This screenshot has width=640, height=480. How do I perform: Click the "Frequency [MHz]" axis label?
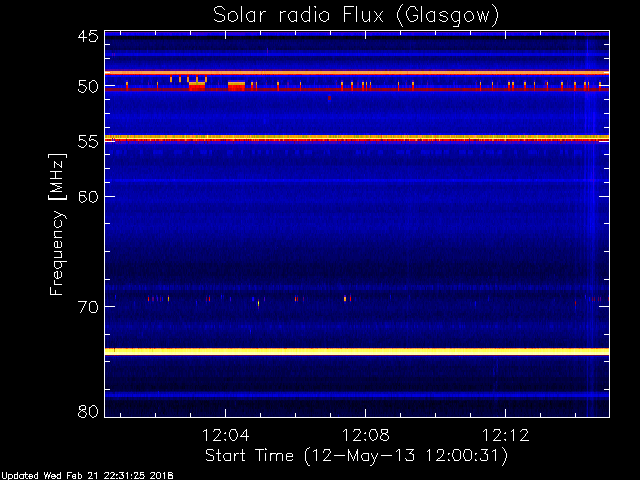(x=57, y=224)
